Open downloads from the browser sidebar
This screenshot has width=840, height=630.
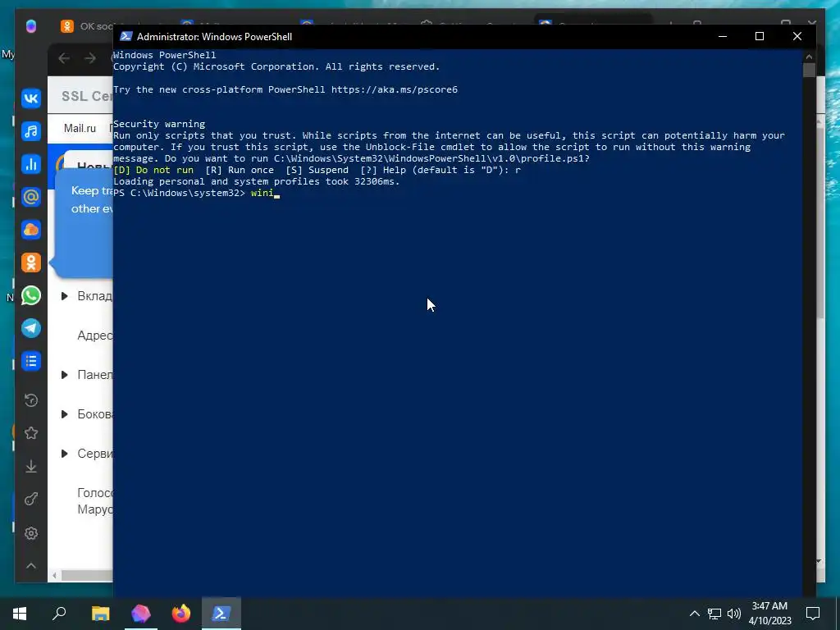[31, 466]
